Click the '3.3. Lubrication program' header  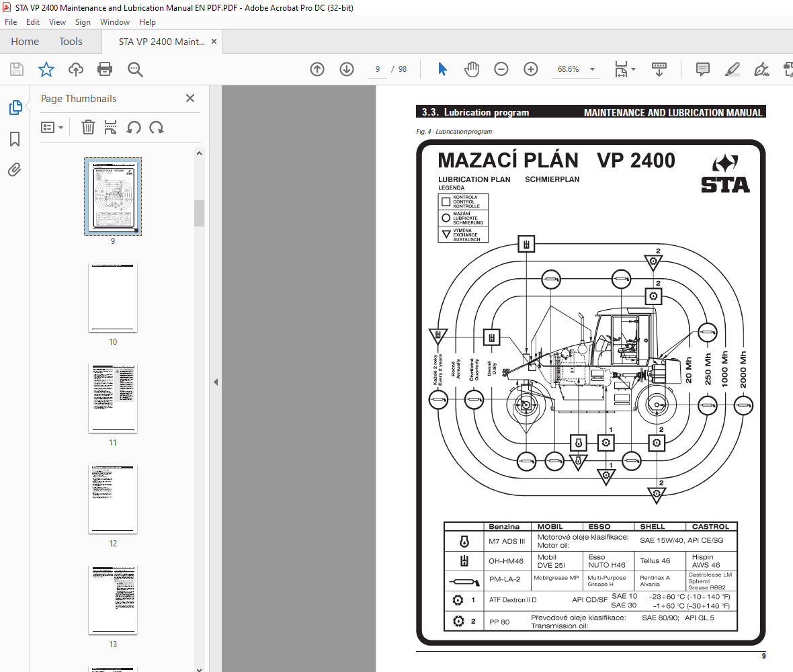(476, 112)
